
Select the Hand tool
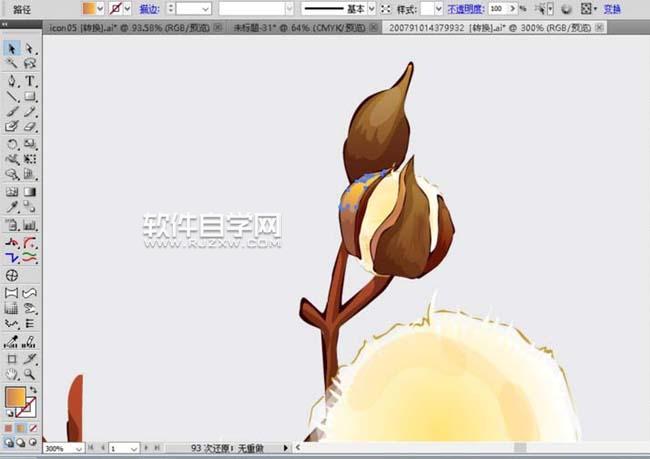point(12,374)
